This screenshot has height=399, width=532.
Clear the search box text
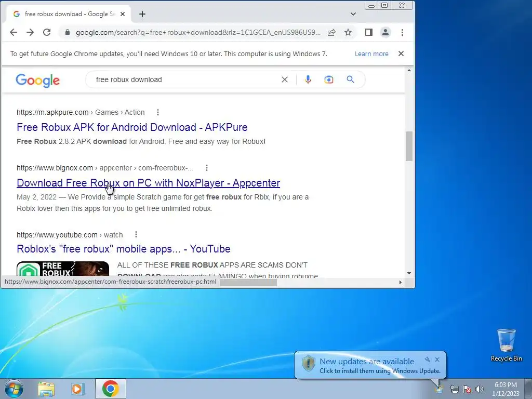[285, 79]
